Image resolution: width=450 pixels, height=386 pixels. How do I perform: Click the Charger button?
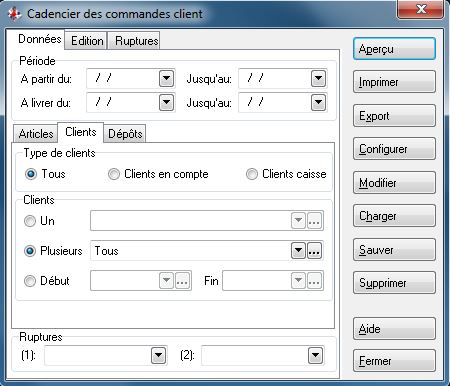pyautogui.click(x=394, y=216)
